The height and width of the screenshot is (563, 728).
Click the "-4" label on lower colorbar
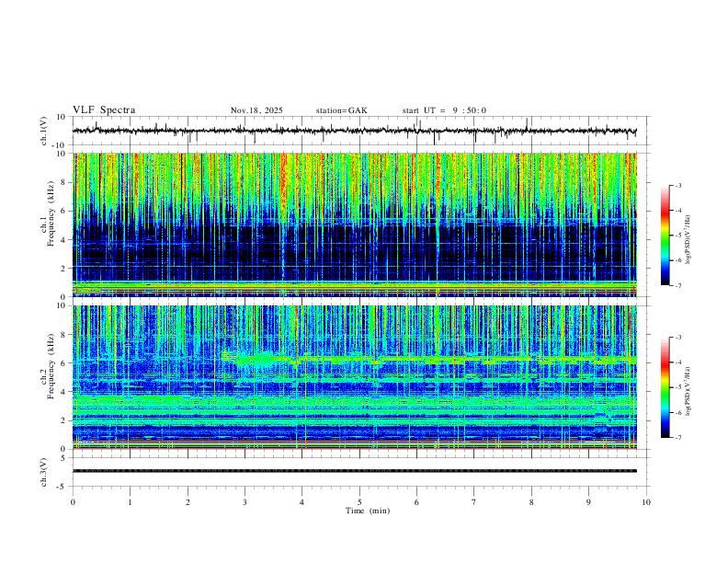pyautogui.click(x=678, y=362)
